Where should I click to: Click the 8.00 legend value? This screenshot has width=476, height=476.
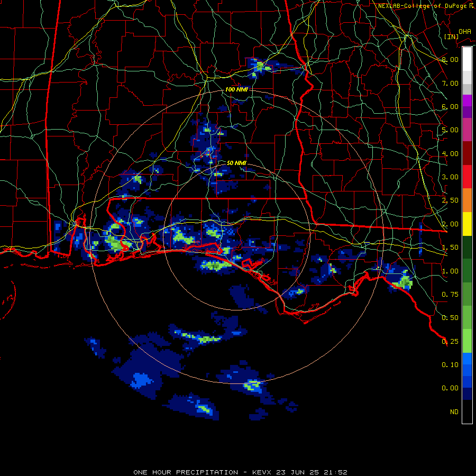[450, 59]
